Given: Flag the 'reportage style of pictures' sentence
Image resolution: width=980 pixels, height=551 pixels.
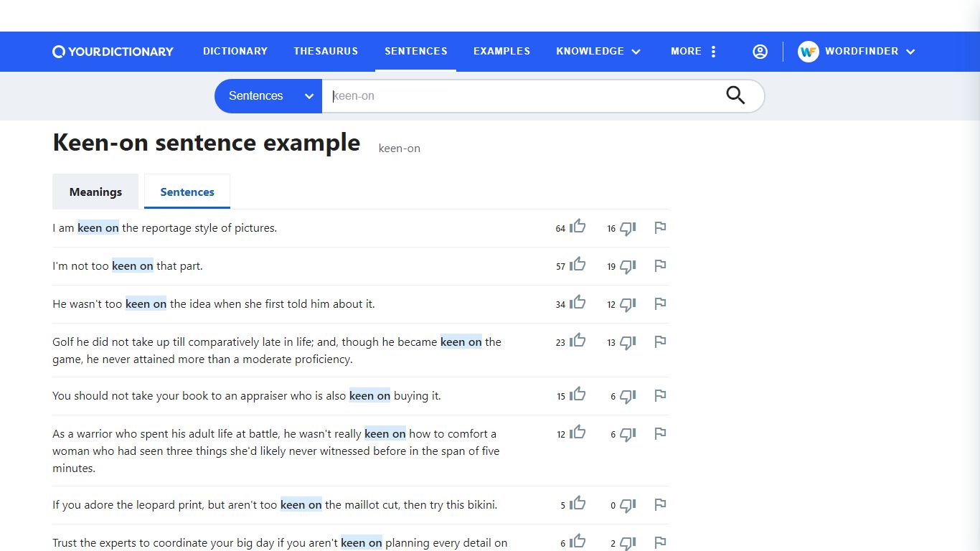Looking at the screenshot, I should (660, 228).
